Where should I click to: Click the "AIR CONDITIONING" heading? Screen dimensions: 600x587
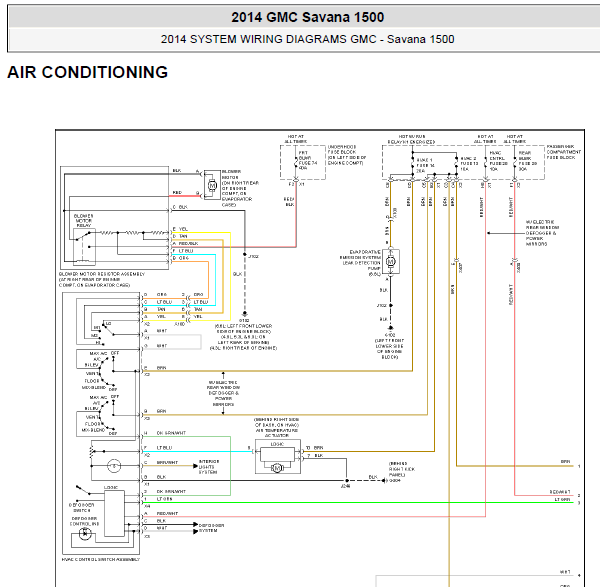pos(87,72)
